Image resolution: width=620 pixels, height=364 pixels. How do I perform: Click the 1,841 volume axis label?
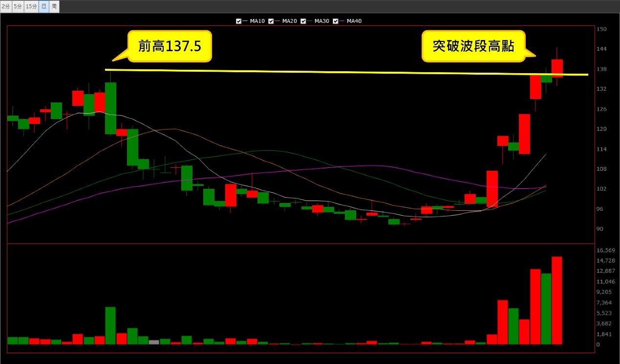pos(604,334)
